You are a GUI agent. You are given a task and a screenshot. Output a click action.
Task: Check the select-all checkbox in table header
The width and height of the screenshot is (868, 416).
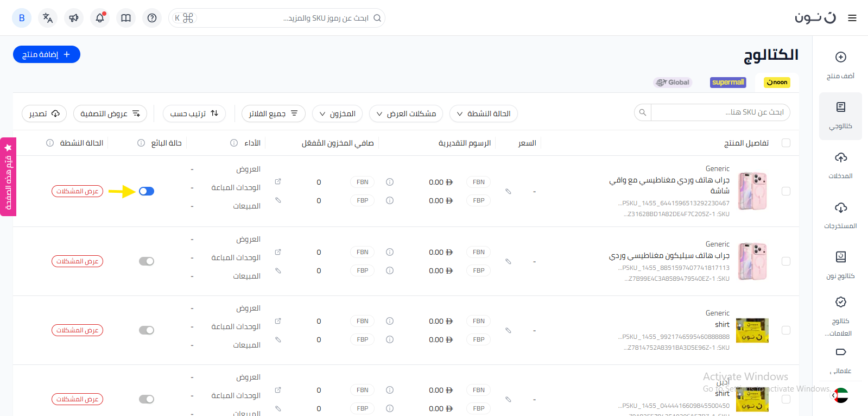pos(785,143)
